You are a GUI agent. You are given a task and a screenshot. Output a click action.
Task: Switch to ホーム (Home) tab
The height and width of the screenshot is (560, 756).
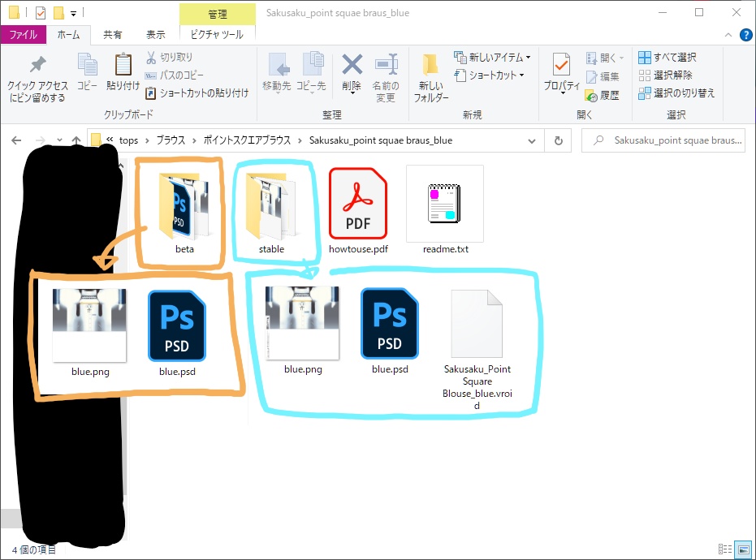click(68, 34)
